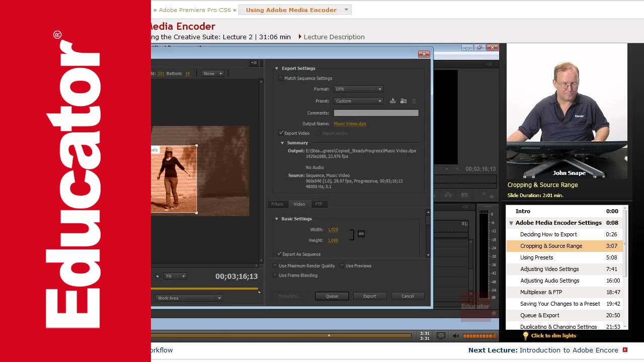Open the source panel flyout menu icon

tap(254, 63)
